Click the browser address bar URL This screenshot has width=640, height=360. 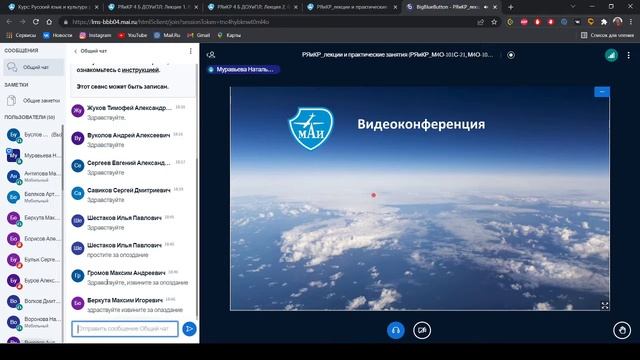point(171,22)
